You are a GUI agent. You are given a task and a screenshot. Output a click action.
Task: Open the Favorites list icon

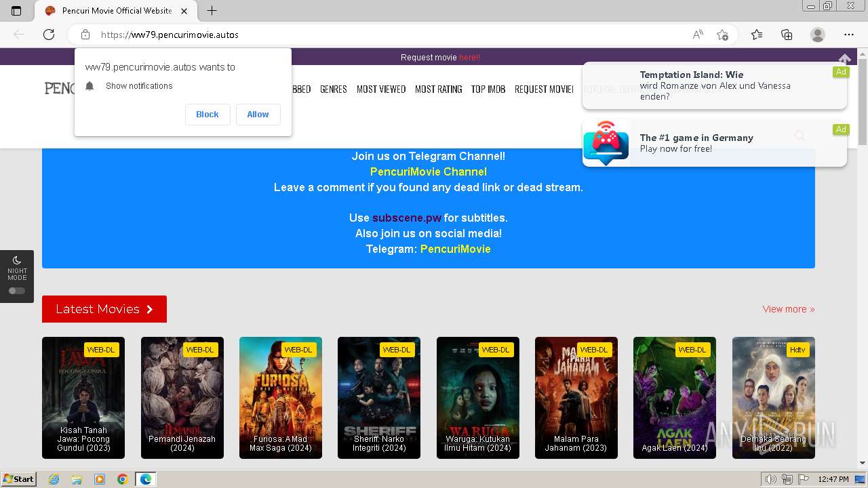coord(757,35)
